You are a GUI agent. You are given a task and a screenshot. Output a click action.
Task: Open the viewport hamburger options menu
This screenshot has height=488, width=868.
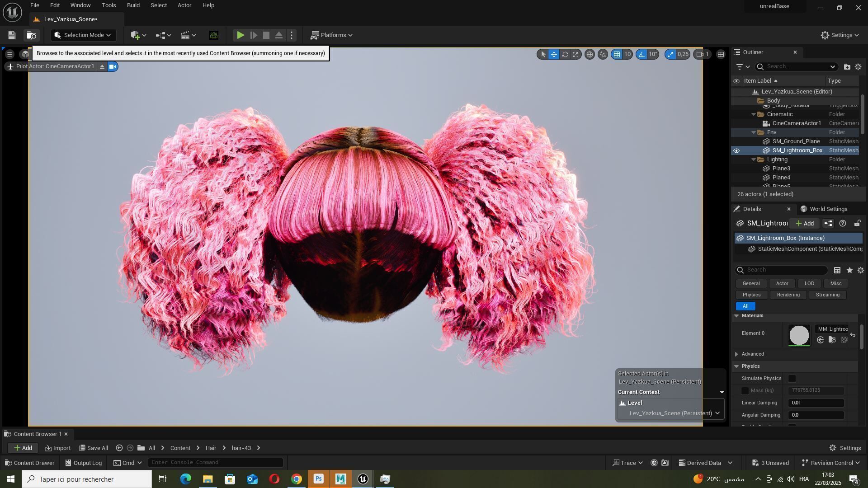(9, 54)
